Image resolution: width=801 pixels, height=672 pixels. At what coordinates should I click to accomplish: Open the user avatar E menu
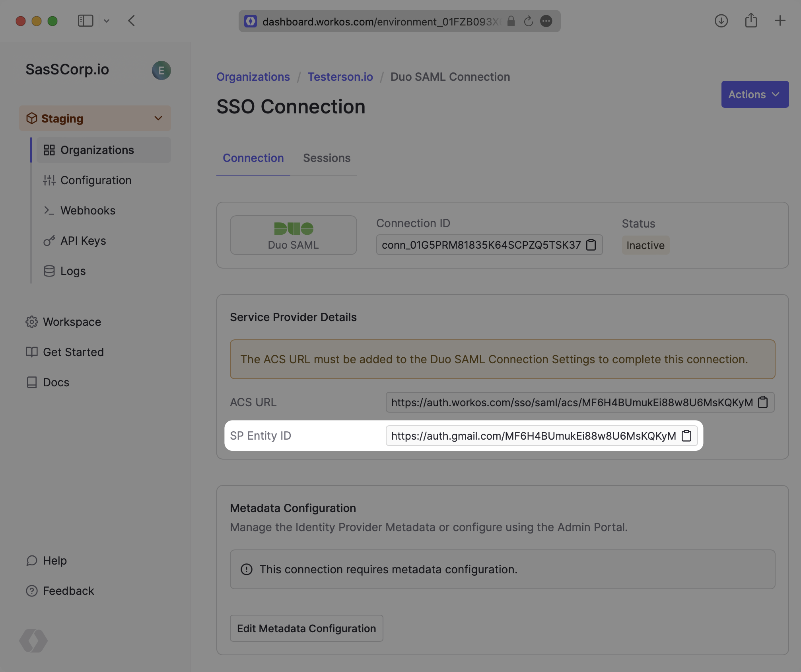tap(161, 70)
